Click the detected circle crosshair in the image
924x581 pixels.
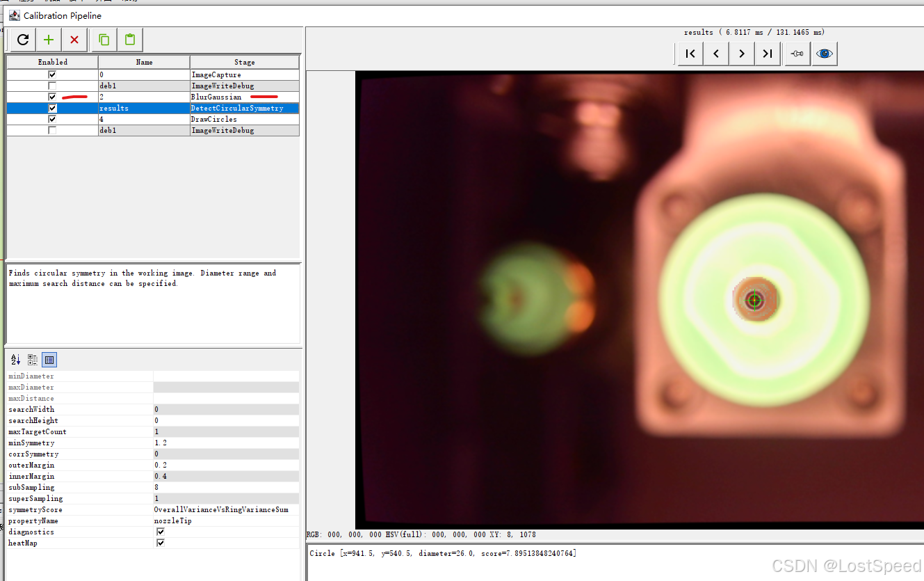tap(754, 300)
